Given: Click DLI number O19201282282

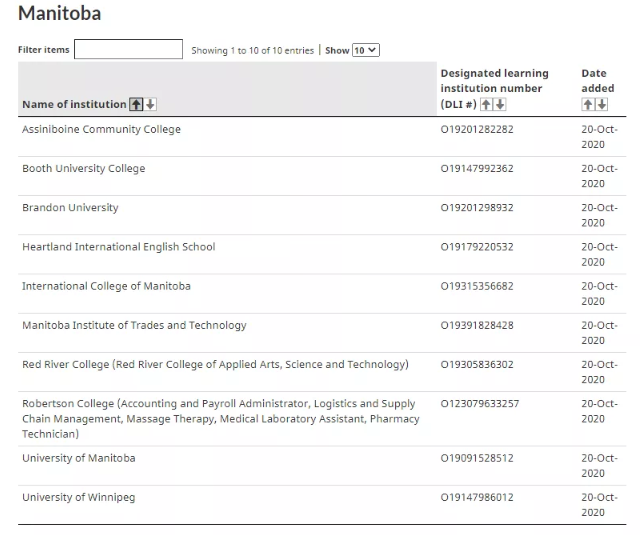Looking at the screenshot, I should 477,130.
